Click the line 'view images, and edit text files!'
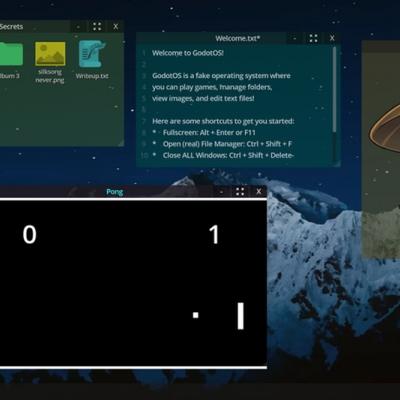Image resolution: width=400 pixels, height=400 pixels. point(203,99)
